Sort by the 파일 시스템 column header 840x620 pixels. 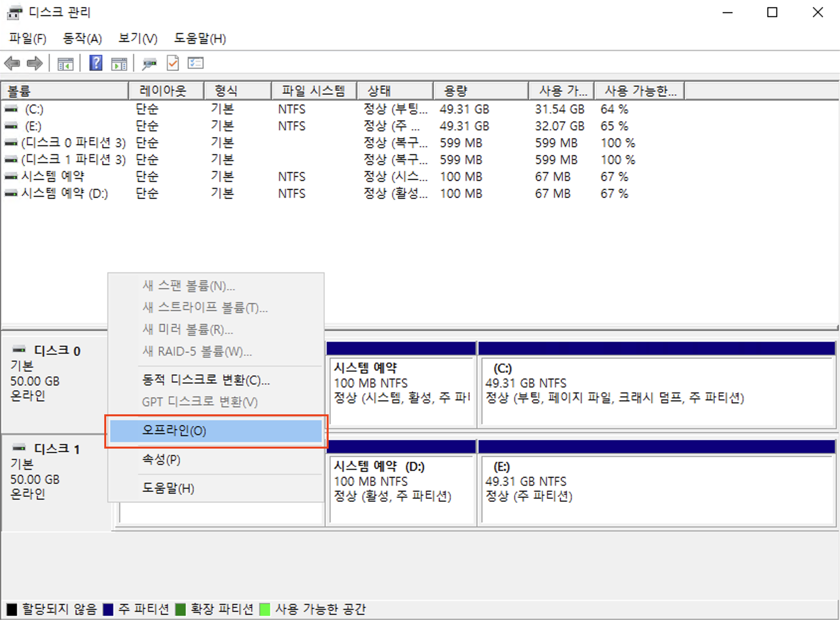point(314,91)
